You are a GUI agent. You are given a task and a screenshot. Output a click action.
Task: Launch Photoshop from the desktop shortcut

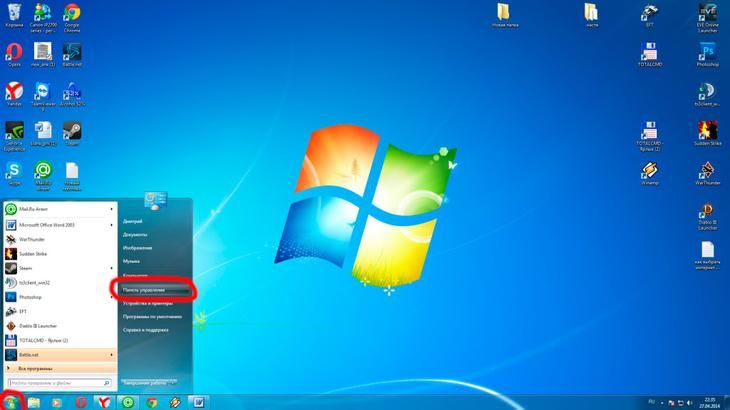(x=708, y=55)
